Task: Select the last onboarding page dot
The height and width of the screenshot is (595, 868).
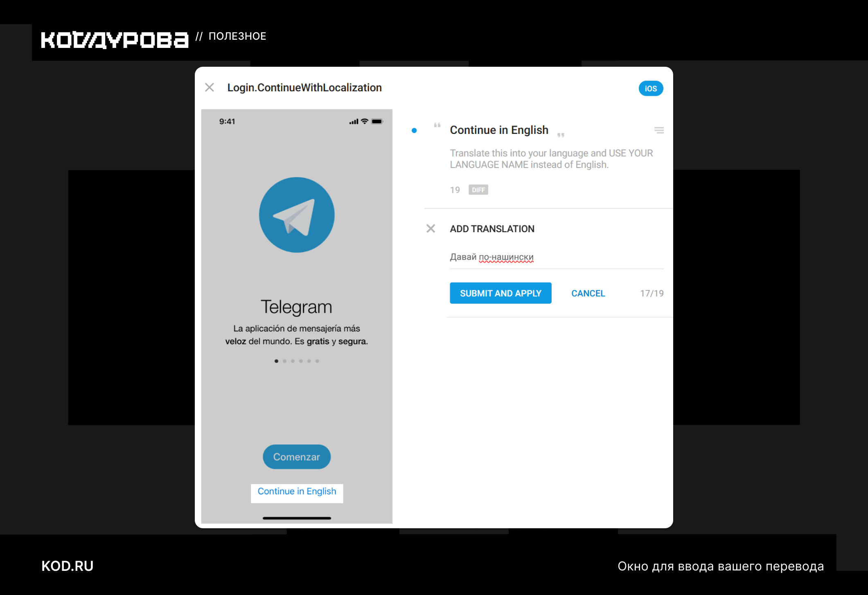Action: (317, 361)
